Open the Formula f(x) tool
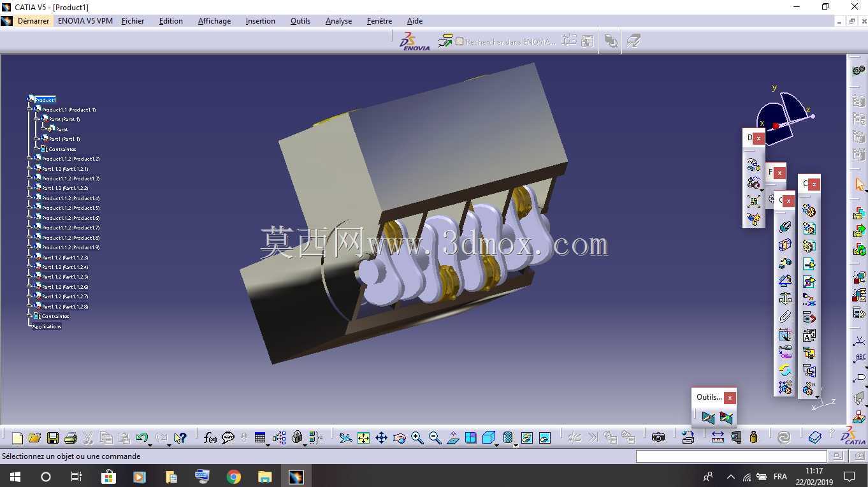 pyautogui.click(x=210, y=438)
